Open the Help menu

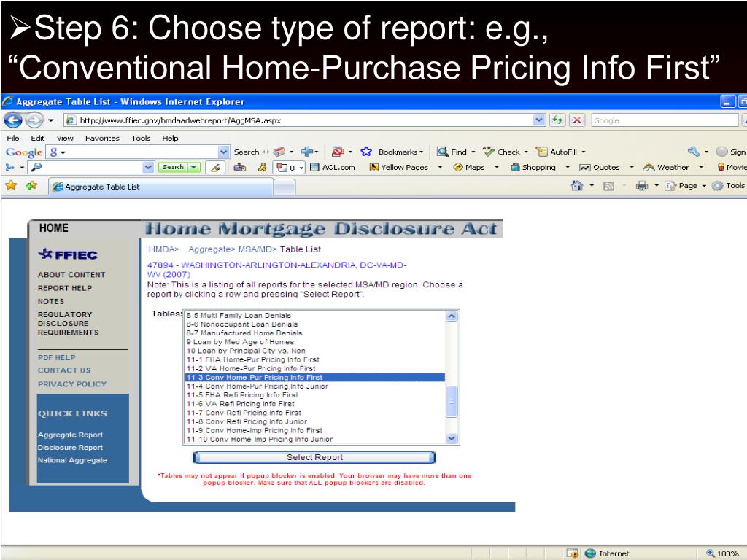click(170, 138)
